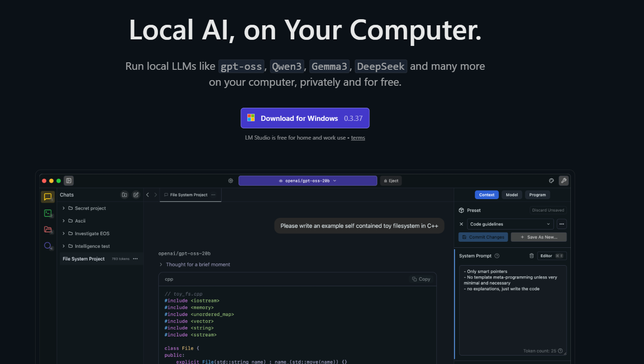
Task: Click the user message about toy filesystem
Action: 359,226
